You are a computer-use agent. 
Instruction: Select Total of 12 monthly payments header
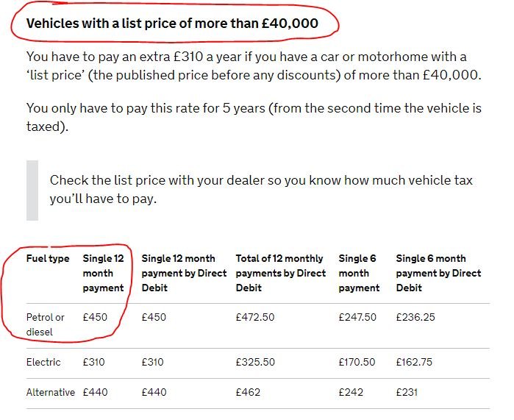[x=281, y=273]
